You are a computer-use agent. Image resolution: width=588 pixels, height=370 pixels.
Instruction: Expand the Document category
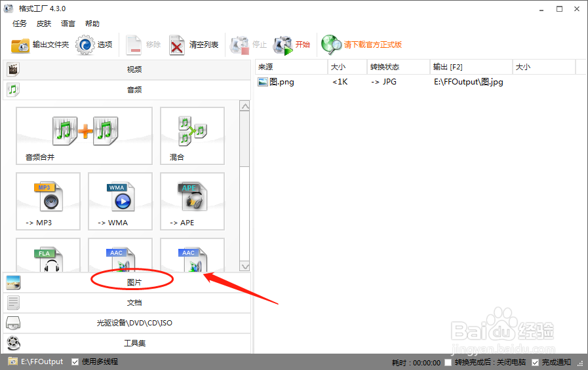click(x=127, y=303)
